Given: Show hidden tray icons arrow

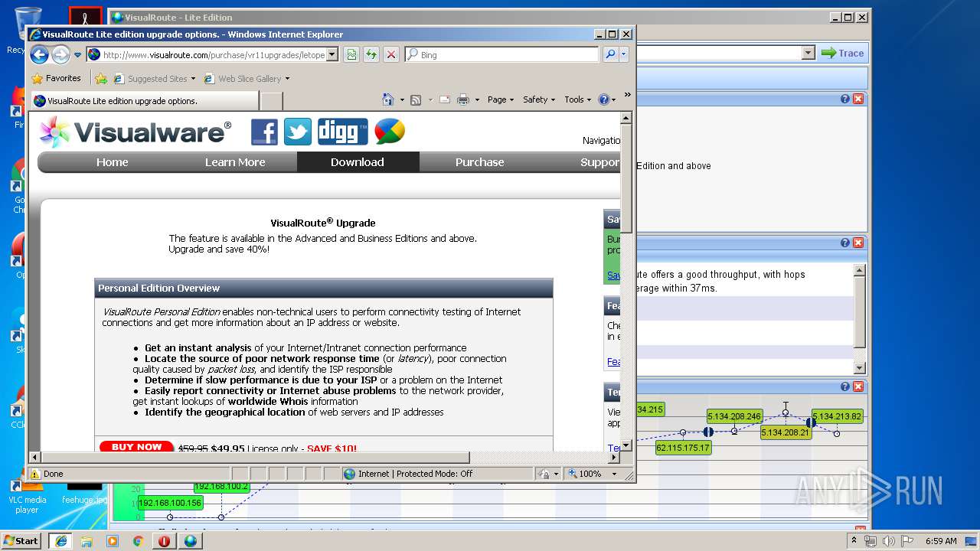Looking at the screenshot, I should tap(854, 540).
